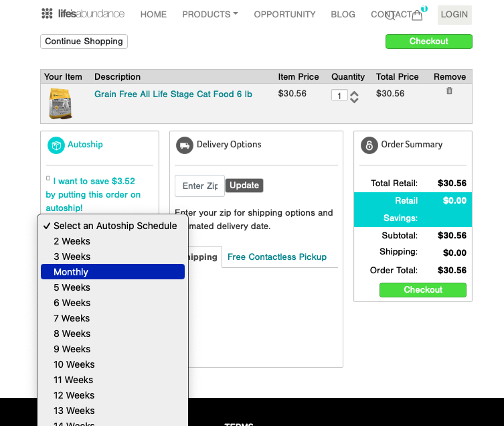Click the Autoship box icon
Image resolution: width=504 pixels, height=426 pixels.
pyautogui.click(x=56, y=145)
